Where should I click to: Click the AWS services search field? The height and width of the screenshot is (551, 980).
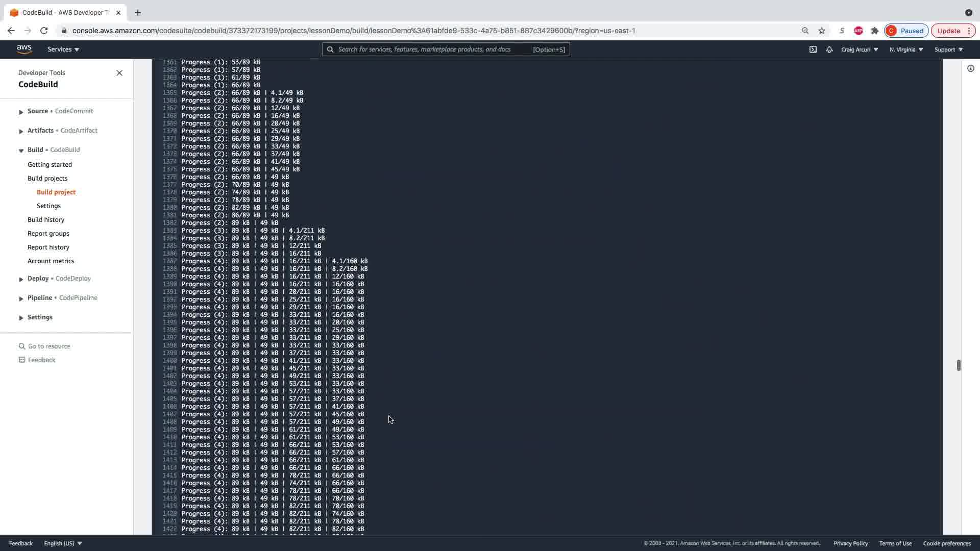tap(434, 49)
